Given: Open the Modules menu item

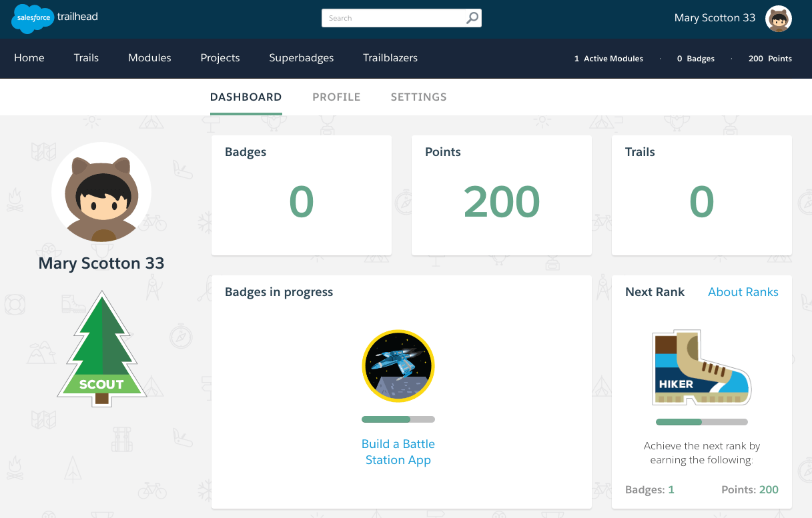Looking at the screenshot, I should (149, 58).
